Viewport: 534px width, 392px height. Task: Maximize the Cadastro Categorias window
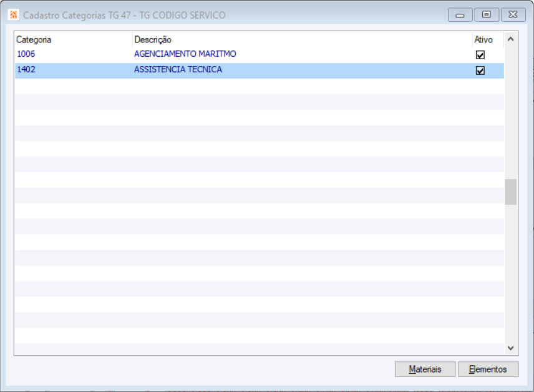[487, 14]
